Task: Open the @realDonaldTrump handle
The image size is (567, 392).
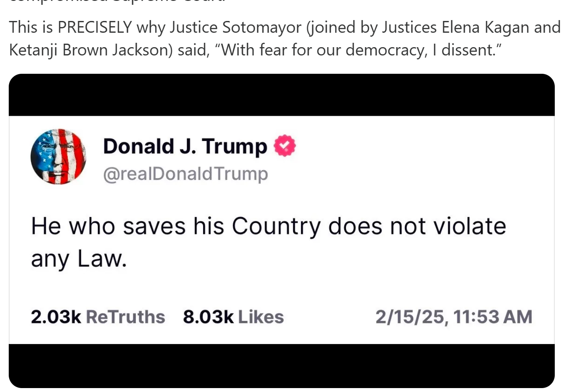Action: pyautogui.click(x=185, y=174)
